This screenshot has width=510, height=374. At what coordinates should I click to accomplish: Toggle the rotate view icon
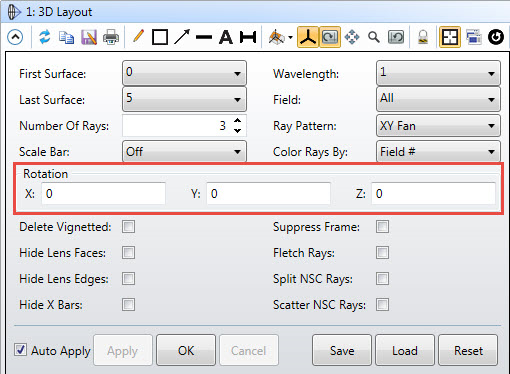pos(330,37)
